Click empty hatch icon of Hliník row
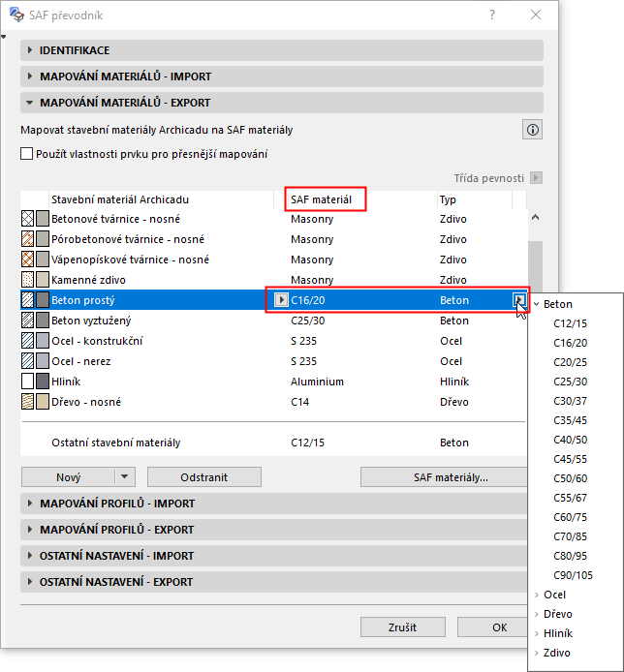This screenshot has height=672, width=624. (27, 382)
